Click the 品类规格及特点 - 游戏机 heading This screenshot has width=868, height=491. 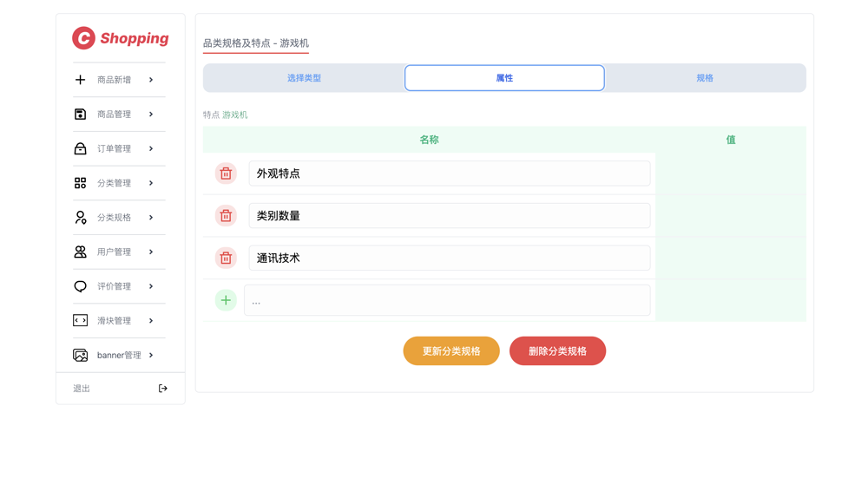pos(256,43)
